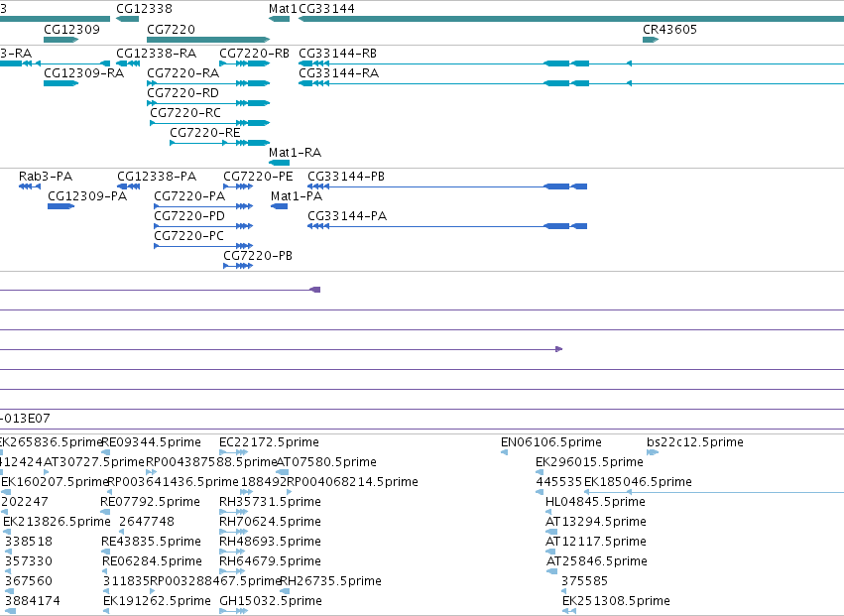Select the 2647748 EST label

pyautogui.click(x=147, y=522)
